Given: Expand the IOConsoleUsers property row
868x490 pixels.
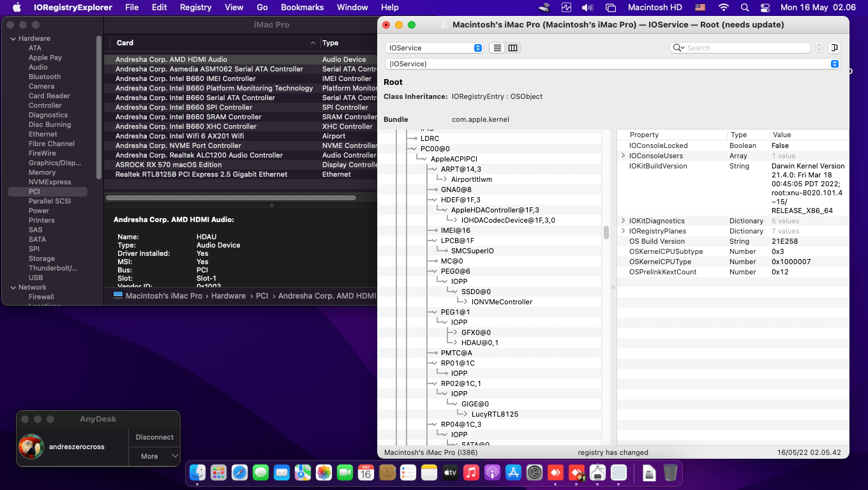Looking at the screenshot, I should click(623, 156).
